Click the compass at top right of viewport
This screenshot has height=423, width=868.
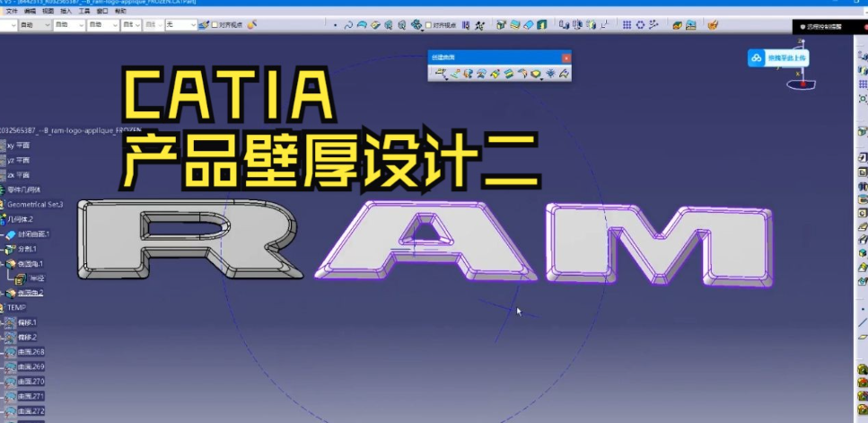point(802,77)
